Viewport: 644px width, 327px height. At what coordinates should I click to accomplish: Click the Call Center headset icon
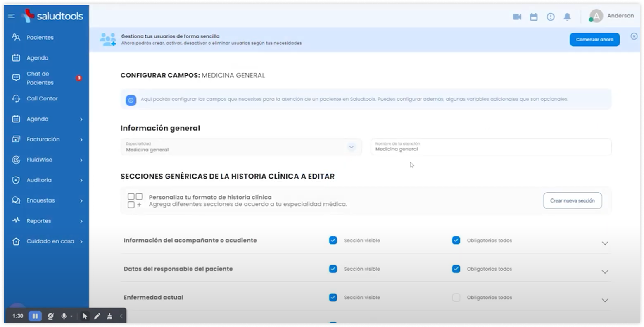point(16,98)
